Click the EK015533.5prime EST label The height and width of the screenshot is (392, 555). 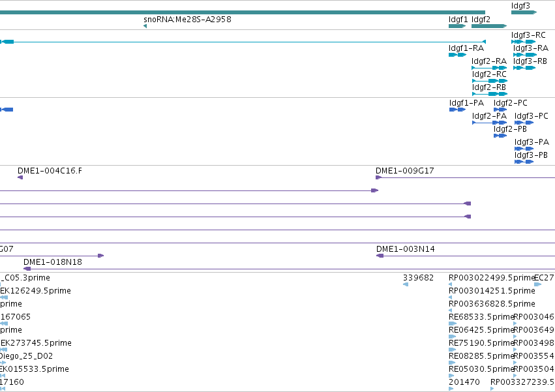tap(35, 369)
